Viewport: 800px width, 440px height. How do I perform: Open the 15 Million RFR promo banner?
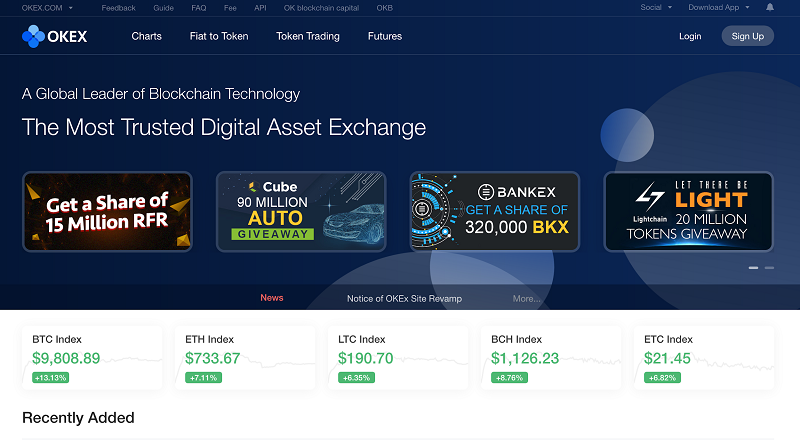pyautogui.click(x=107, y=211)
